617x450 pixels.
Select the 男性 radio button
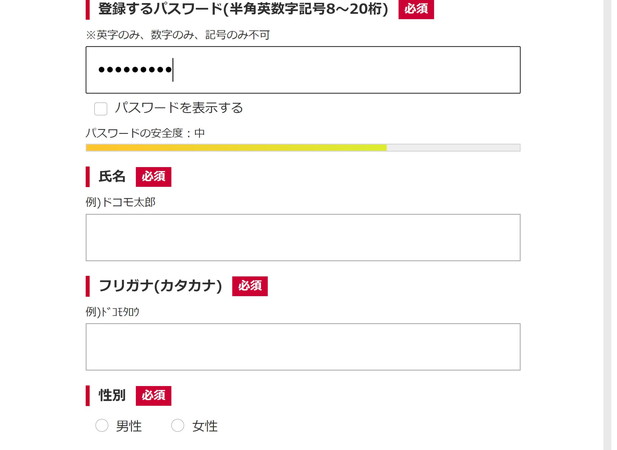(x=102, y=425)
